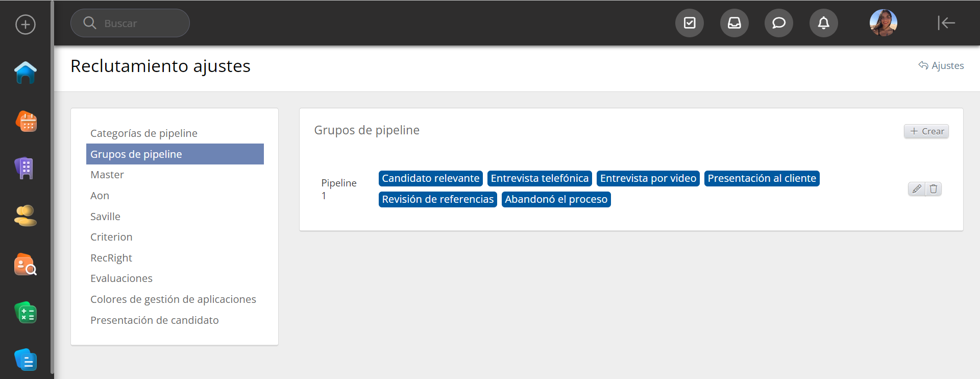Open the orange calendar app icon
The height and width of the screenshot is (379, 980).
tap(26, 122)
